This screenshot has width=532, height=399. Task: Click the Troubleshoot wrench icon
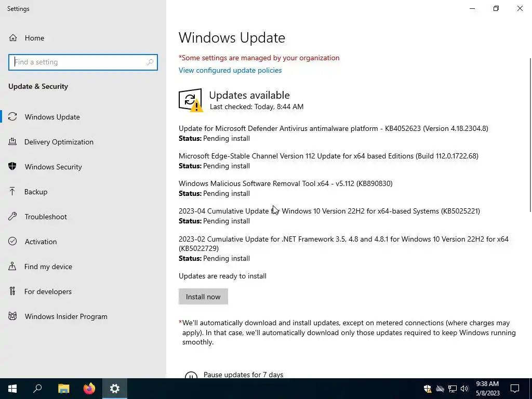point(12,217)
